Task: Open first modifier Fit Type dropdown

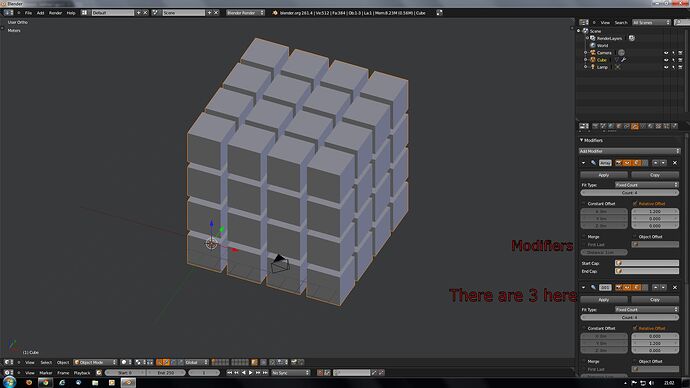Action: (646, 185)
